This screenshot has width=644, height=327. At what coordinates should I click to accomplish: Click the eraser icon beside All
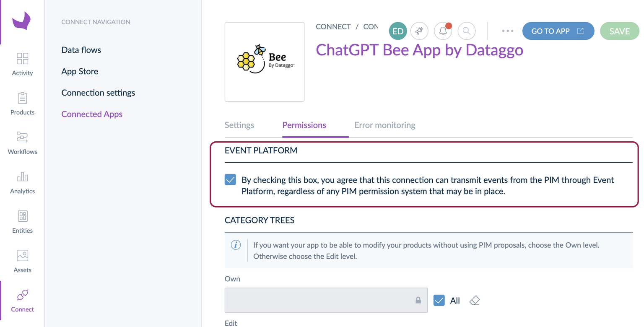475,301
